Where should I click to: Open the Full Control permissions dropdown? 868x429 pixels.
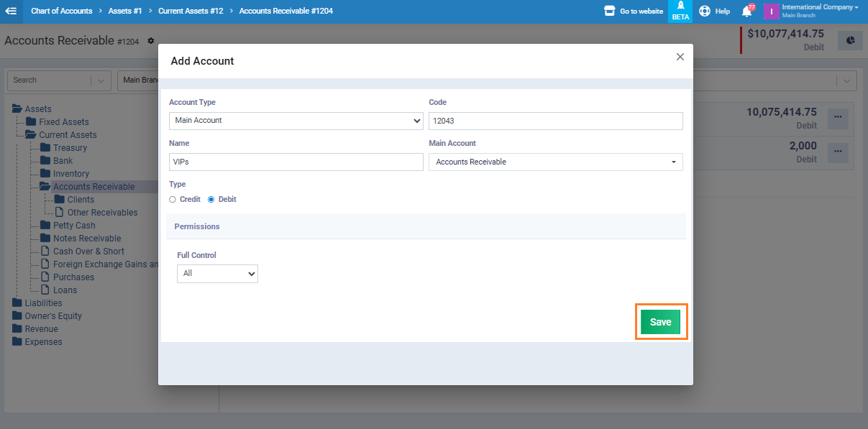tap(217, 274)
